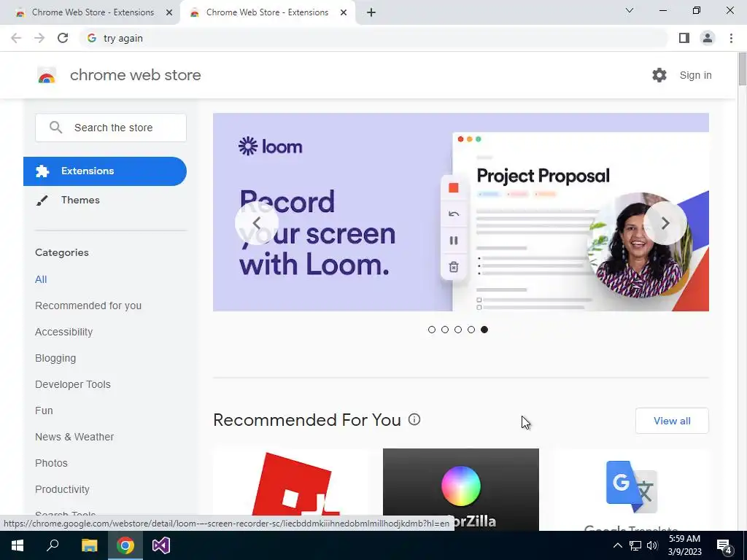Open the Google Translate extension card

[x=631, y=489]
